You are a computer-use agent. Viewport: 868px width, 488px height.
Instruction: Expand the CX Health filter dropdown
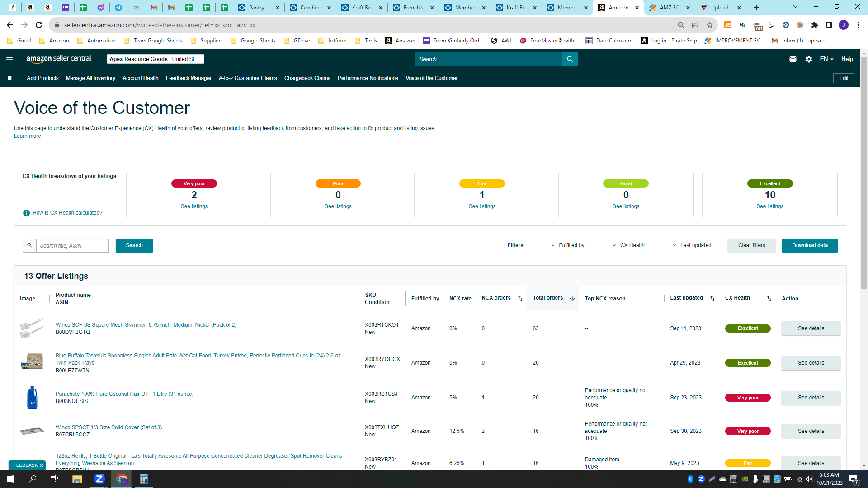[x=629, y=245]
